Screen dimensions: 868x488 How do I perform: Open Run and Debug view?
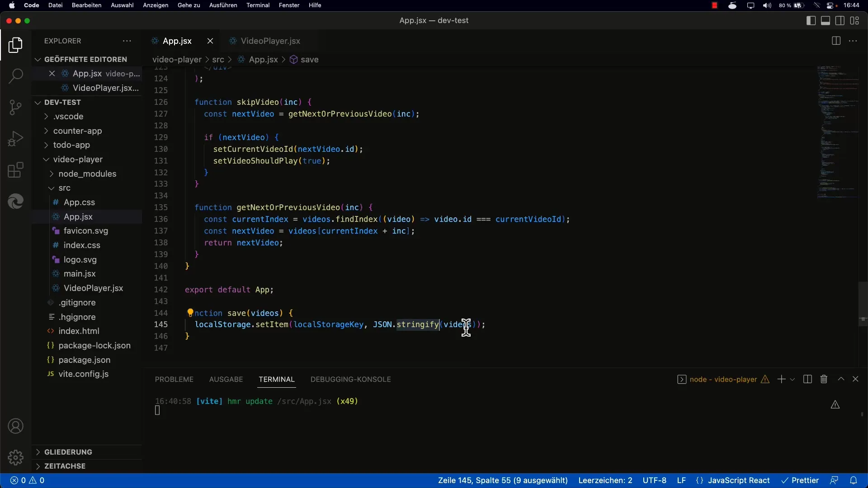pos(15,139)
